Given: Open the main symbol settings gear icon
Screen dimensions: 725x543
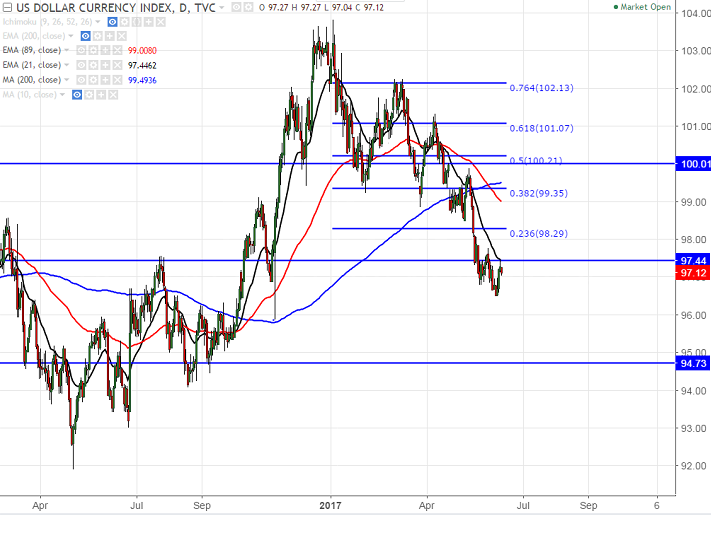Looking at the screenshot, I should [x=248, y=7].
